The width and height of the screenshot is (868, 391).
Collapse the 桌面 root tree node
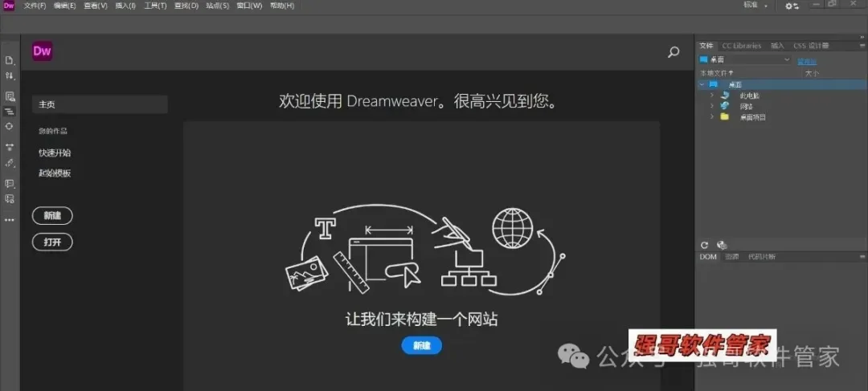click(702, 84)
